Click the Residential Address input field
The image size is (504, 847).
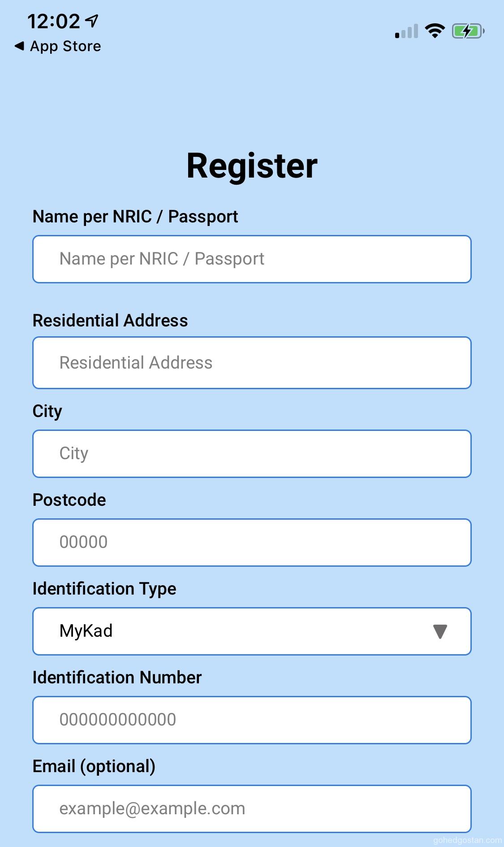point(251,363)
